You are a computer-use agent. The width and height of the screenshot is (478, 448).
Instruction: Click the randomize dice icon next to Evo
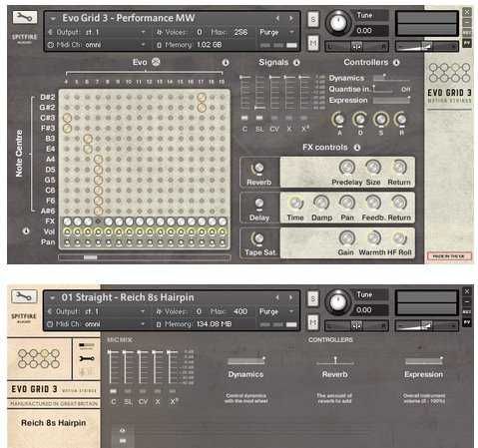[156, 62]
